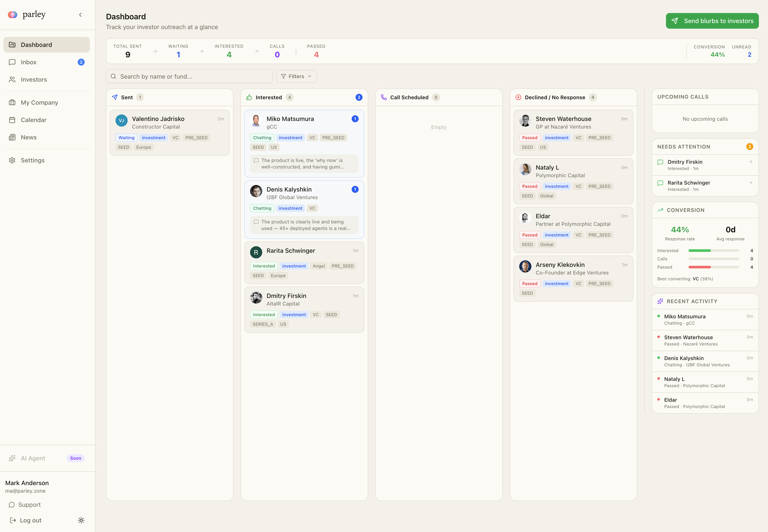Click the Call Scheduled phone icon
768x532 pixels.
coord(384,97)
